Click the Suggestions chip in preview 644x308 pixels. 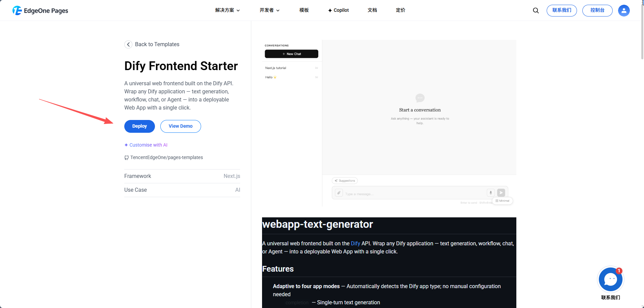(345, 181)
